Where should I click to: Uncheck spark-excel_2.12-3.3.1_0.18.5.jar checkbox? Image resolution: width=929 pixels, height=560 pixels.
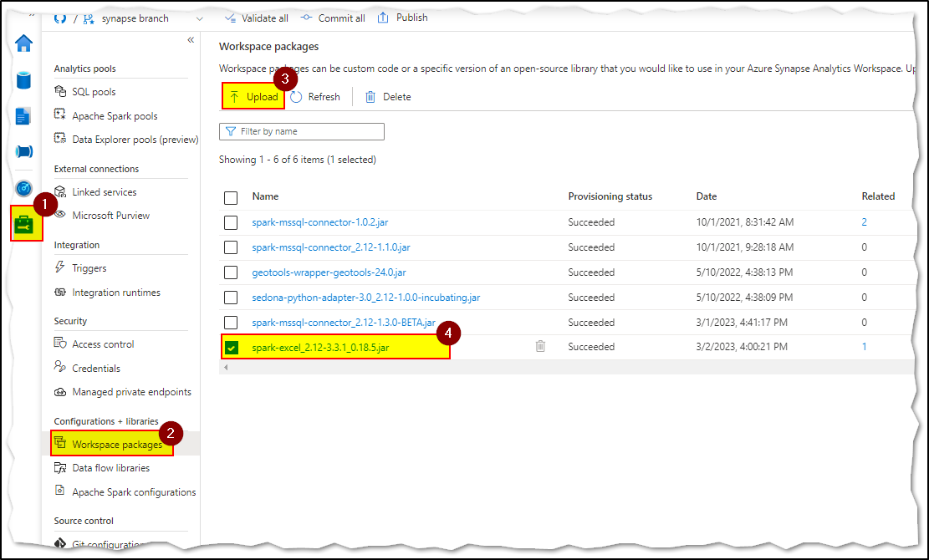click(x=231, y=348)
